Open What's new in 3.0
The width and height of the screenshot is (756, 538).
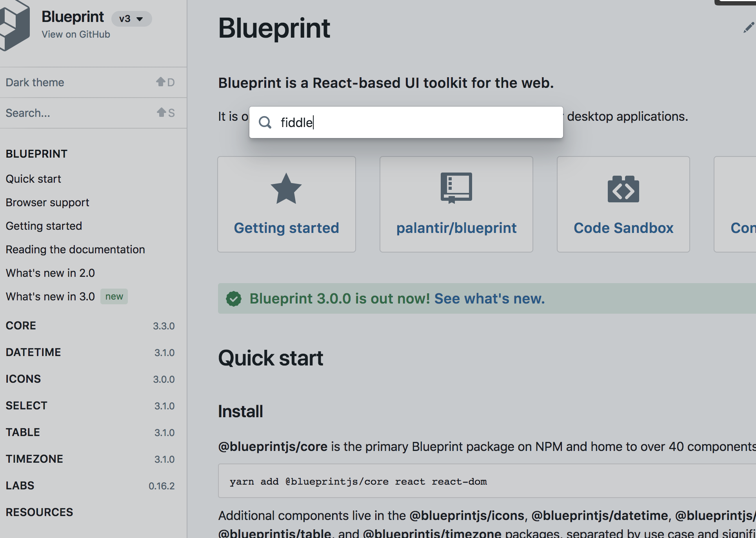click(50, 296)
